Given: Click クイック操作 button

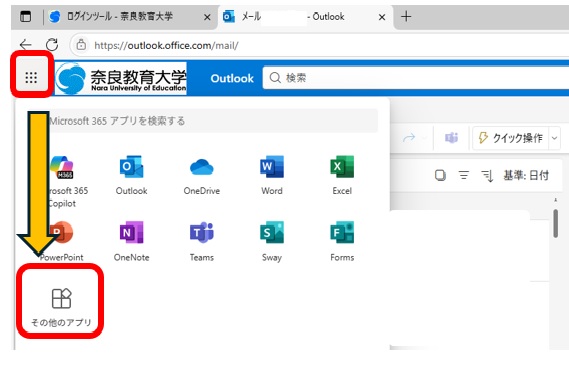Looking at the screenshot, I should pos(511,138).
